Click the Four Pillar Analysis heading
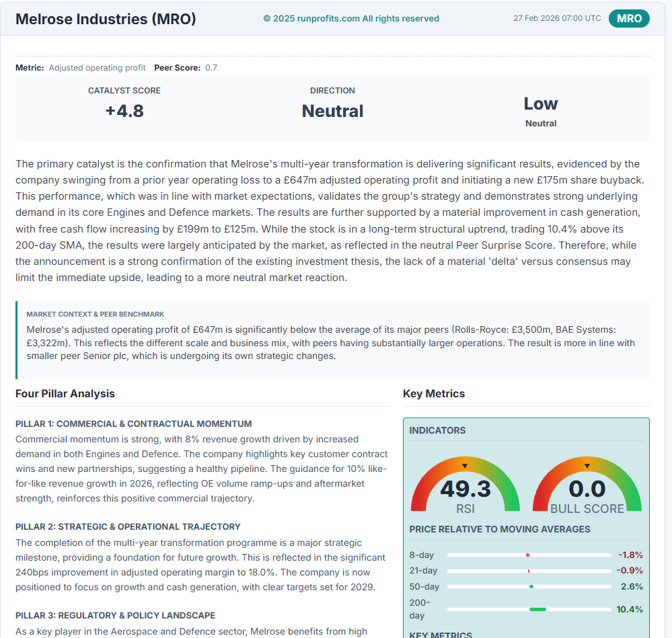 click(x=65, y=393)
